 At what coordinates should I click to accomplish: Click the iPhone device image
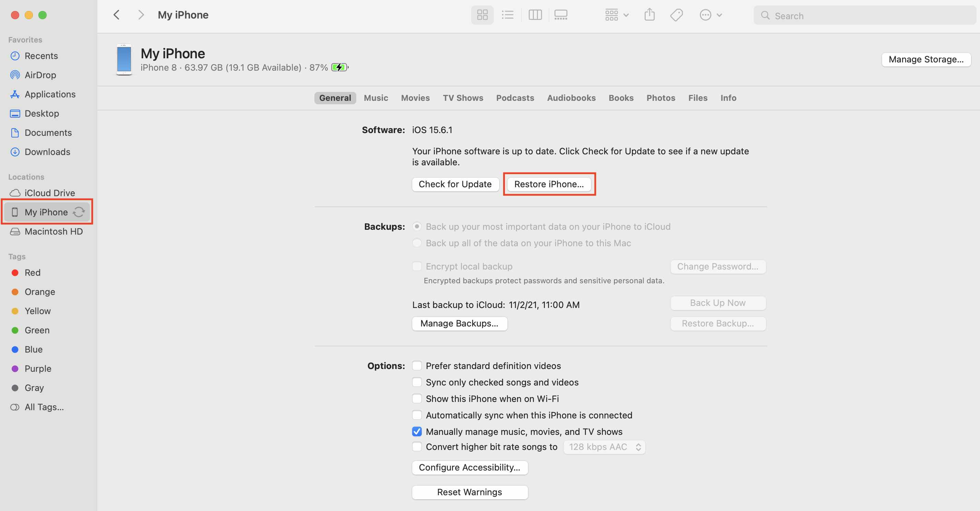click(124, 59)
